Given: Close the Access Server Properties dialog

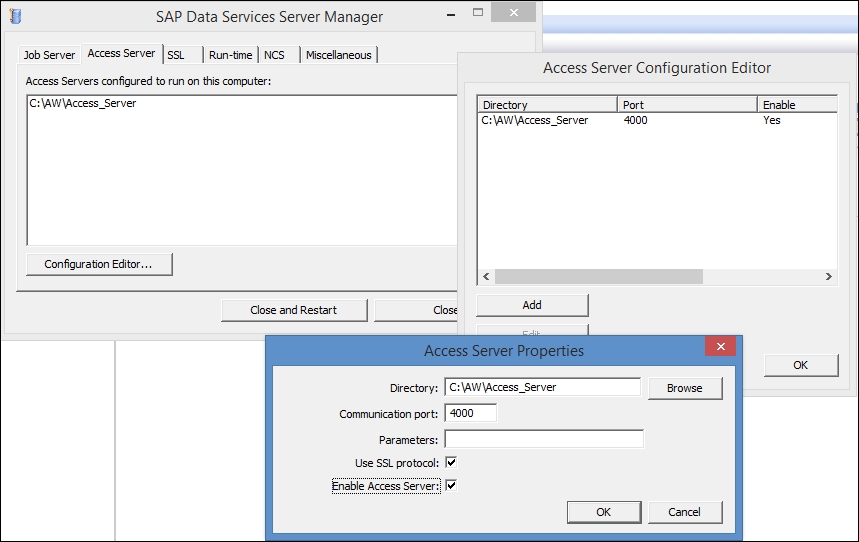Looking at the screenshot, I should [x=720, y=347].
